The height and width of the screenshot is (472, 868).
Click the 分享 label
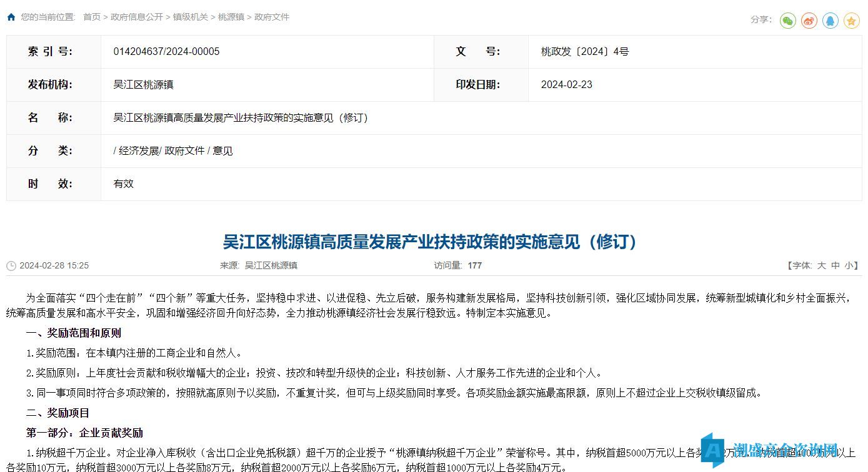761,20
